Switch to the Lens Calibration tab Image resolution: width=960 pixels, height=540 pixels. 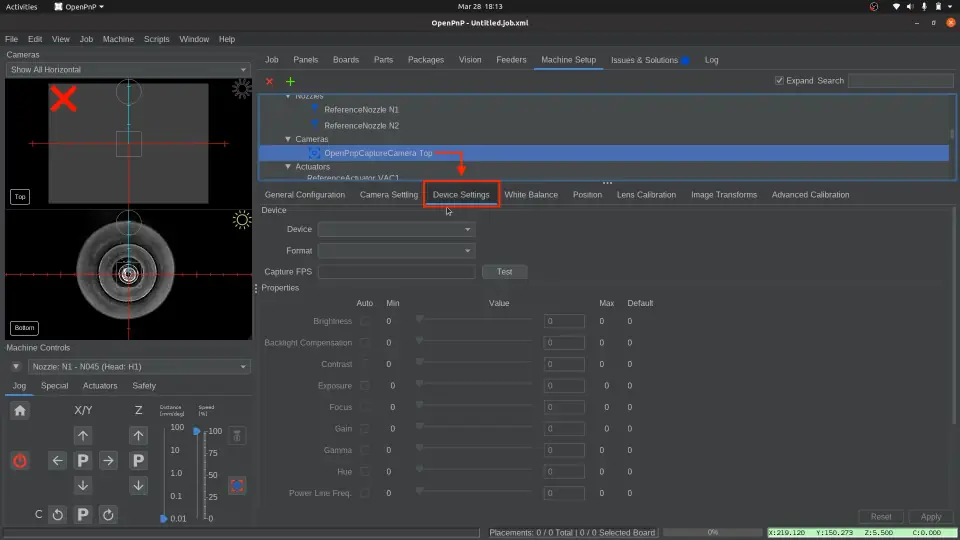(x=646, y=195)
